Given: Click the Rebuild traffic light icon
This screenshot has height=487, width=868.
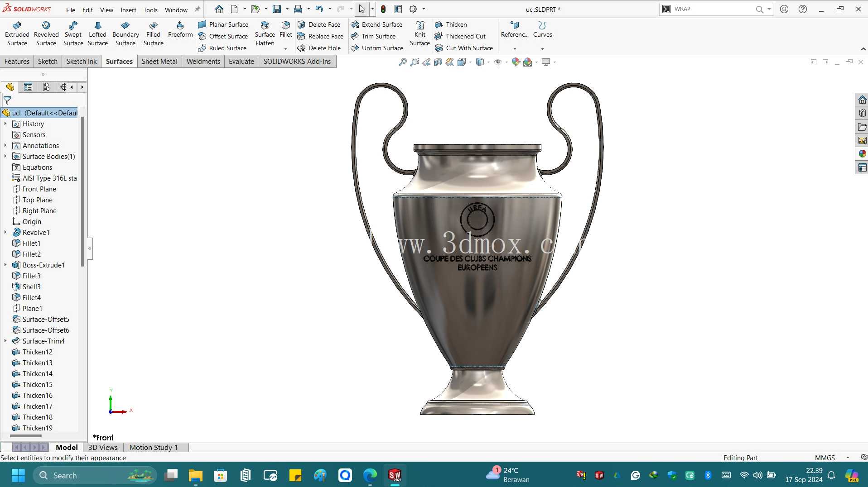Looking at the screenshot, I should (383, 9).
